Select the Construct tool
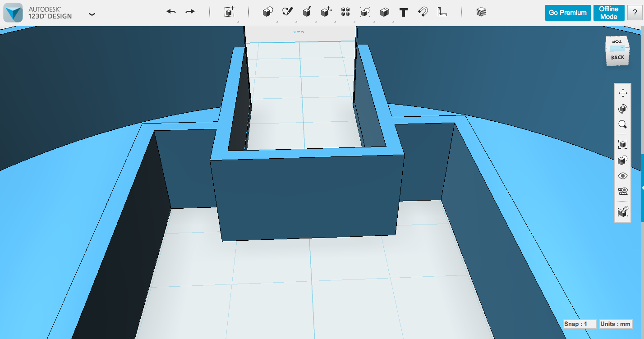Screen dimensions: 644x339 [x=307, y=11]
